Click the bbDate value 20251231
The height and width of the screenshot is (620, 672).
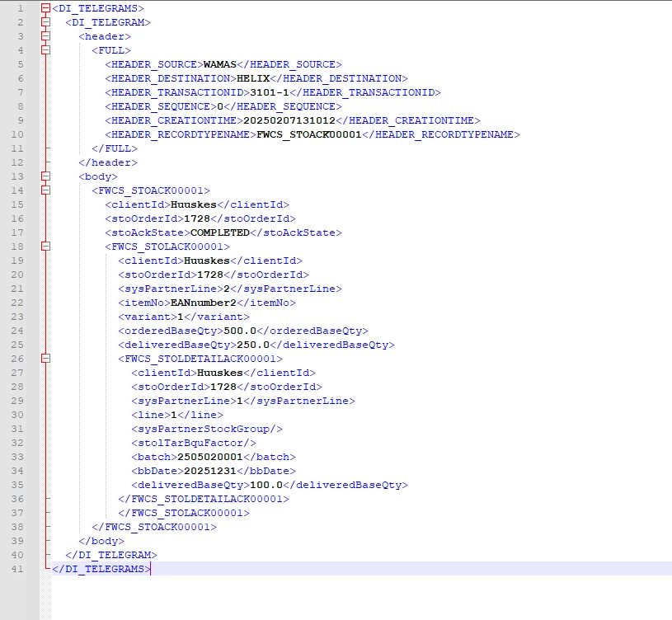[210, 471]
